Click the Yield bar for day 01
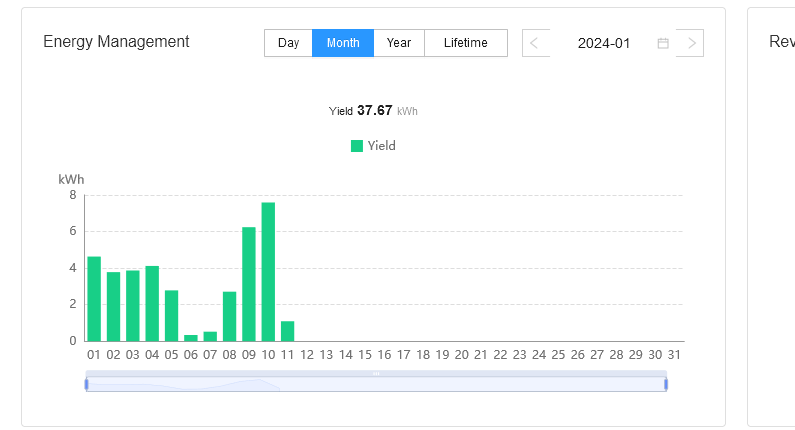 coord(94,299)
